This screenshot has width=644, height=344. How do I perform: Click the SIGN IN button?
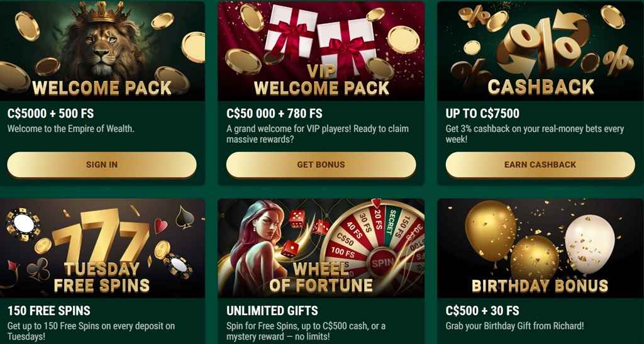point(101,165)
